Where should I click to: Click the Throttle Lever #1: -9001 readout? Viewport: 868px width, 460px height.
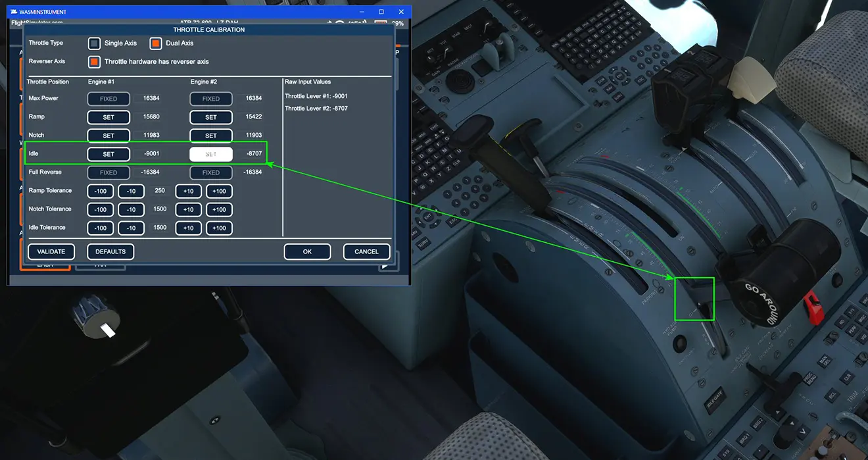coord(317,96)
